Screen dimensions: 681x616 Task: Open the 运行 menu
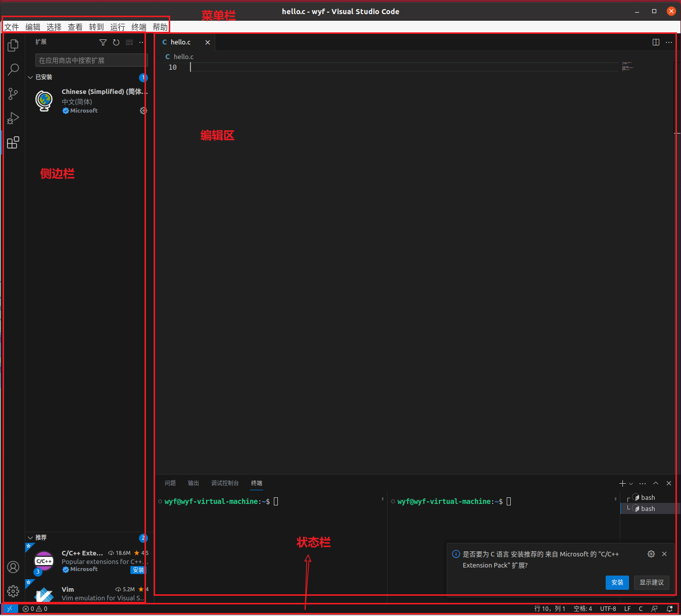pyautogui.click(x=118, y=27)
